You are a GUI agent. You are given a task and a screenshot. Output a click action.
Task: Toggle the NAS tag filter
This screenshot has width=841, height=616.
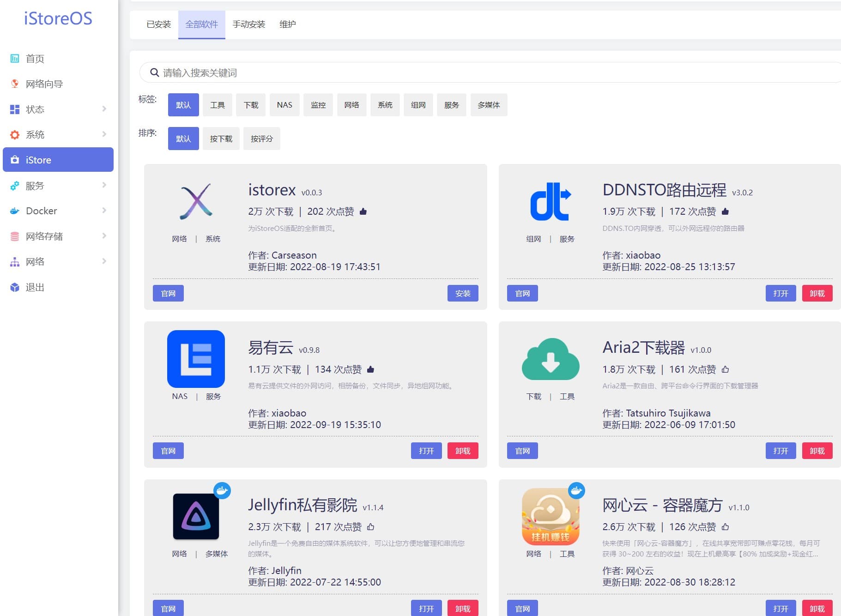coord(284,105)
